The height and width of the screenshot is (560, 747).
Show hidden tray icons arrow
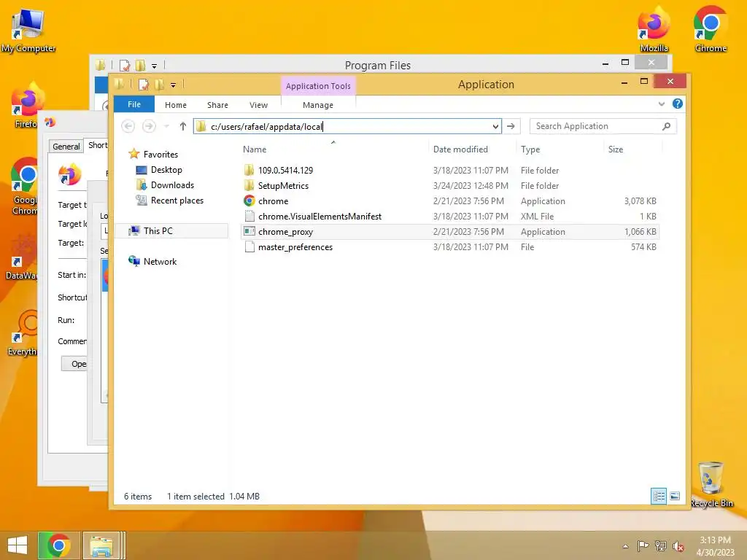point(625,546)
